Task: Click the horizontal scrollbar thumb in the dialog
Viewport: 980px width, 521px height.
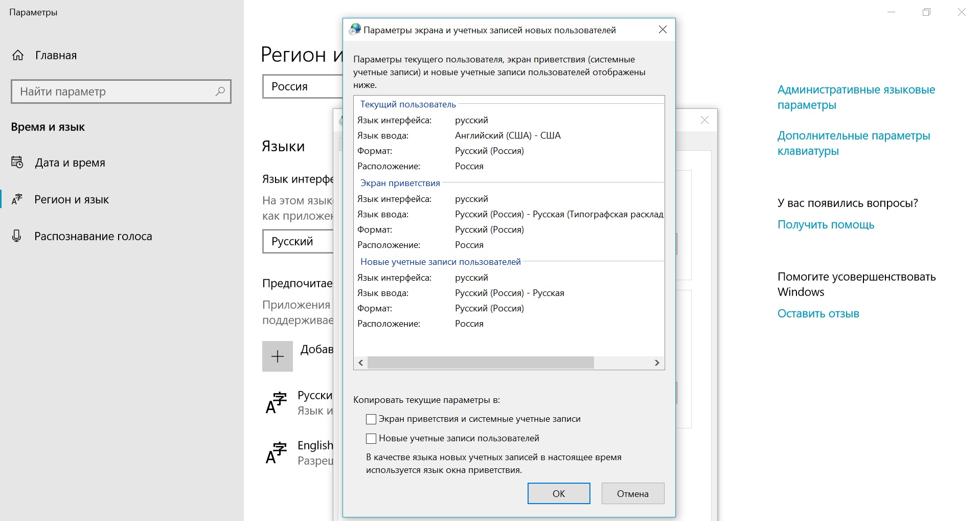Action: (481, 363)
